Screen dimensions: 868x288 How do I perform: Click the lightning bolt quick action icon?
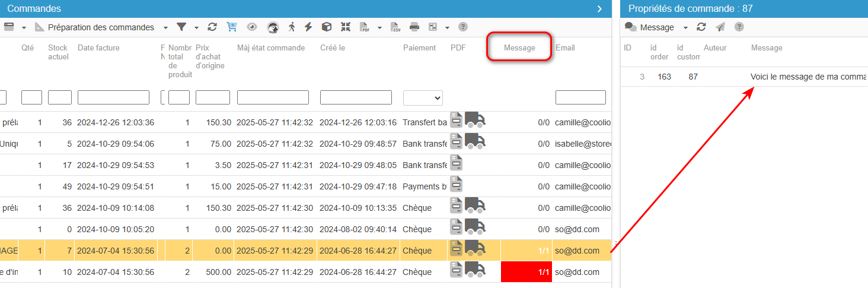tap(308, 27)
